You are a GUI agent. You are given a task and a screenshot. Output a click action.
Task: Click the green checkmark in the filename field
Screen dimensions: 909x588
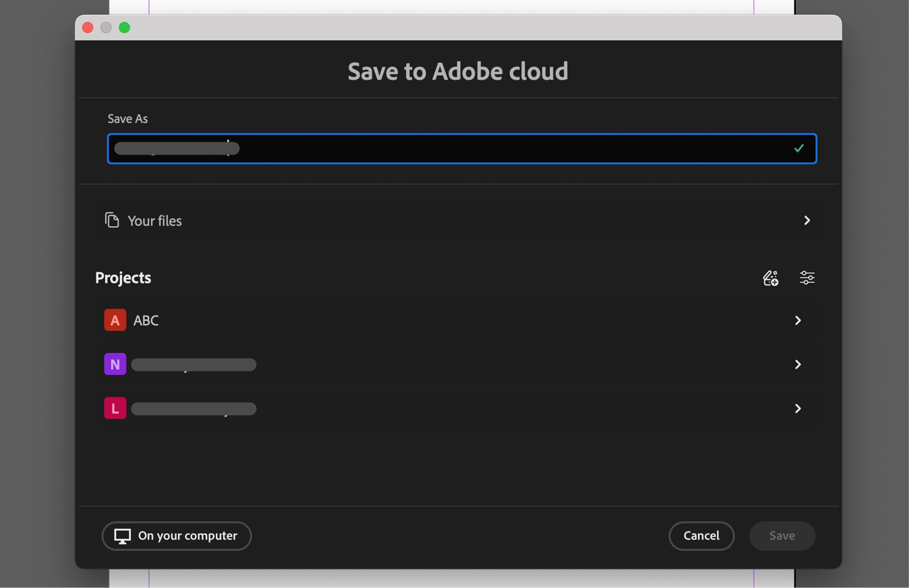coord(799,149)
